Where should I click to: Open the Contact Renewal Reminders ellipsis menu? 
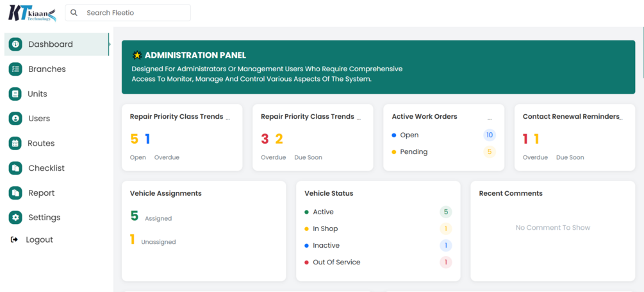click(x=621, y=119)
